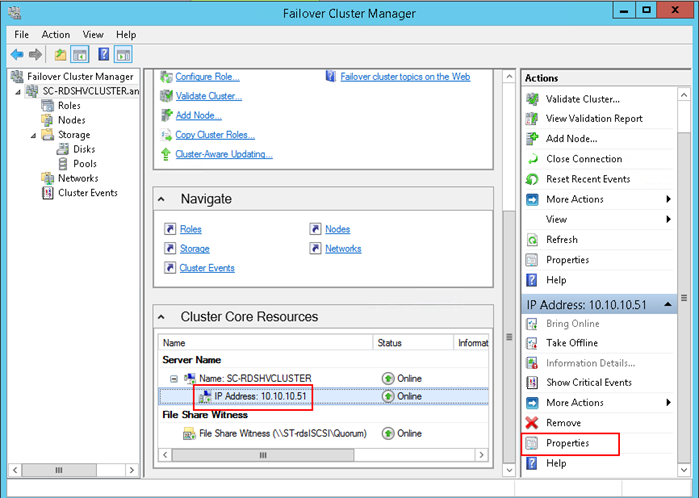Click upper Properties action for the cluster
Screen dimensions: 699x498
pos(567,259)
